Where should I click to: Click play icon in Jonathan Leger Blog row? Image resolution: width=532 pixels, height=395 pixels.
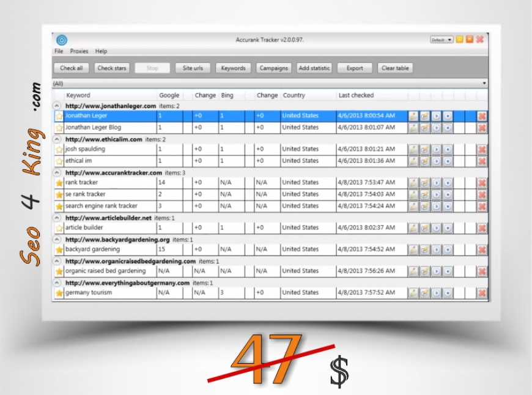point(437,128)
